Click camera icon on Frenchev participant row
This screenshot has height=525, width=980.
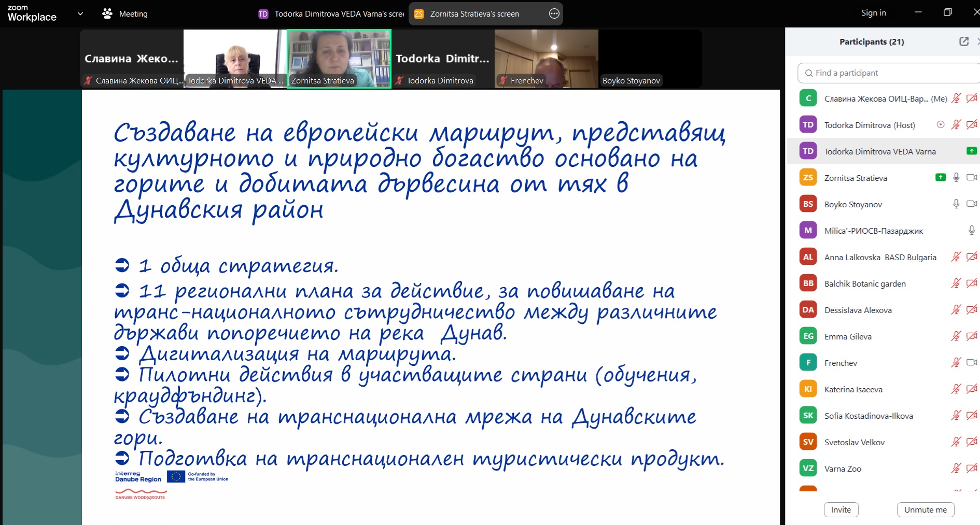[972, 363]
